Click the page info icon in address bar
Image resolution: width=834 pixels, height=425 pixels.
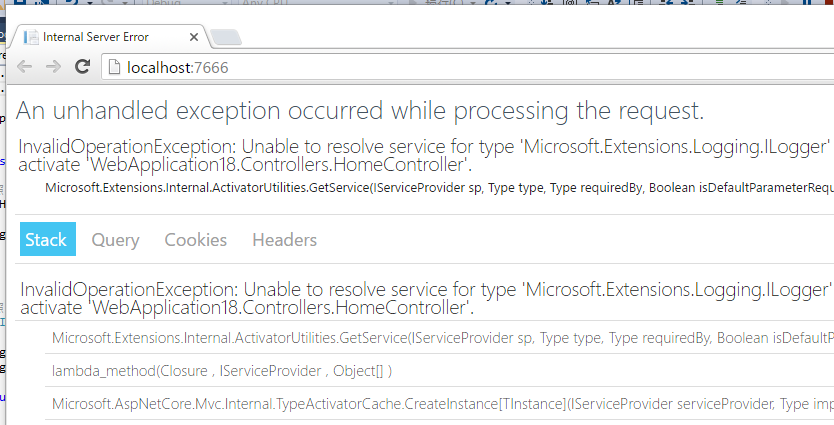pos(114,68)
